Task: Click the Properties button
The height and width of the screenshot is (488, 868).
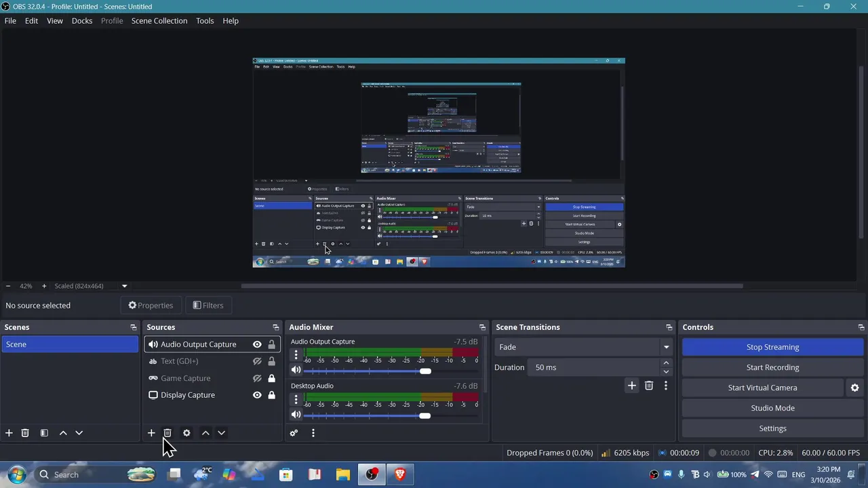Action: (151, 306)
